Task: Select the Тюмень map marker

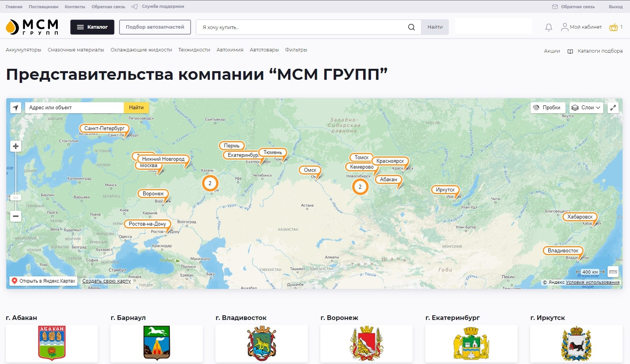Action: 273,152
